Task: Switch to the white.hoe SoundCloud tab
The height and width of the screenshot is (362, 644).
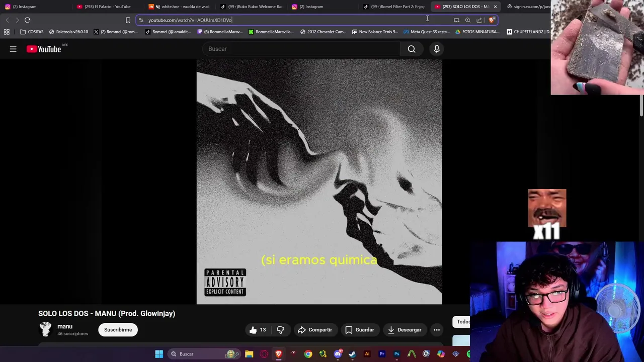Action: point(180,7)
